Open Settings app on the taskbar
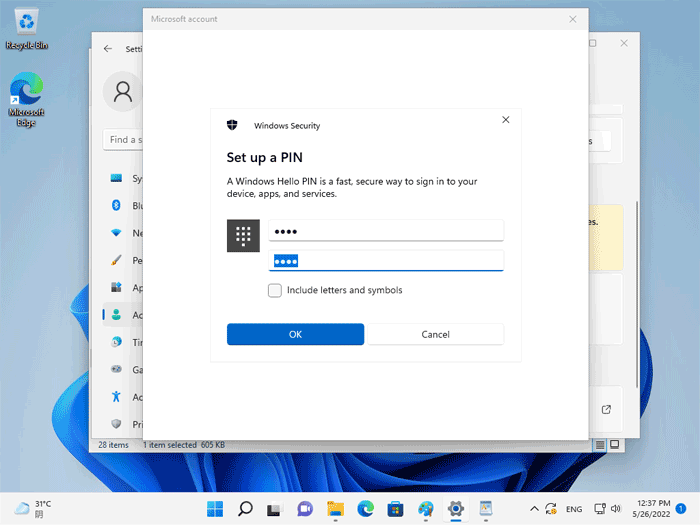The height and width of the screenshot is (525, 700). pyautogui.click(x=456, y=509)
